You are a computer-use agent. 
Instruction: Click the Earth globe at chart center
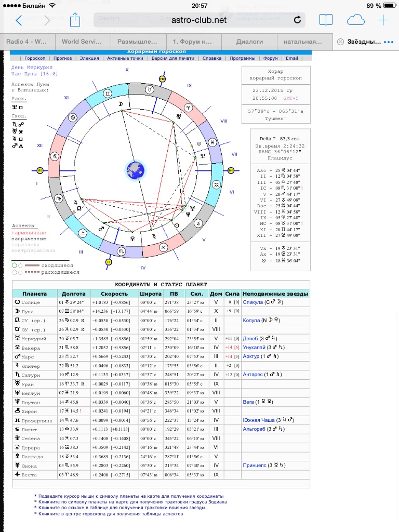136,170
